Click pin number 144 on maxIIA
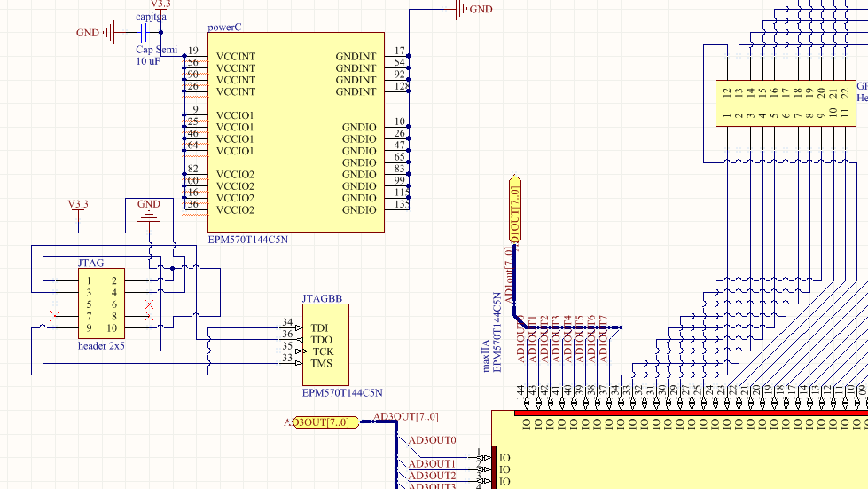This screenshot has height=489, width=868. pyautogui.click(x=520, y=391)
